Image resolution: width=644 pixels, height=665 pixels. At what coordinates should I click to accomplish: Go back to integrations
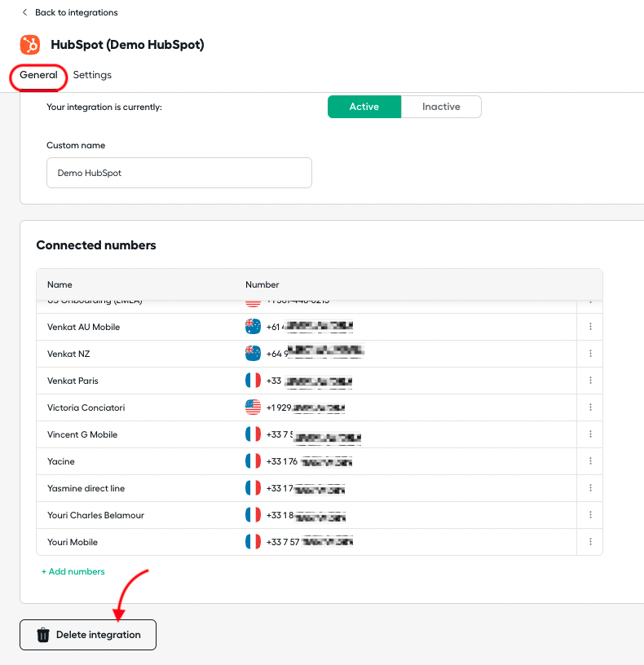77,12
